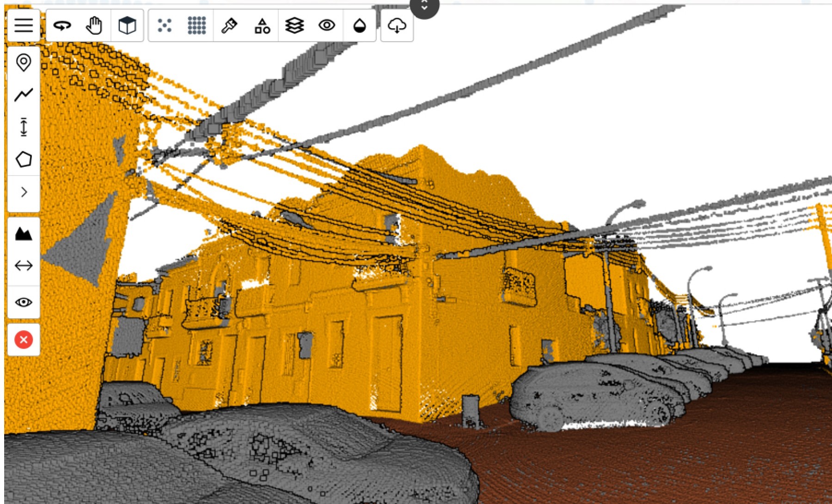Expand more tools with right chevron

pyautogui.click(x=24, y=192)
